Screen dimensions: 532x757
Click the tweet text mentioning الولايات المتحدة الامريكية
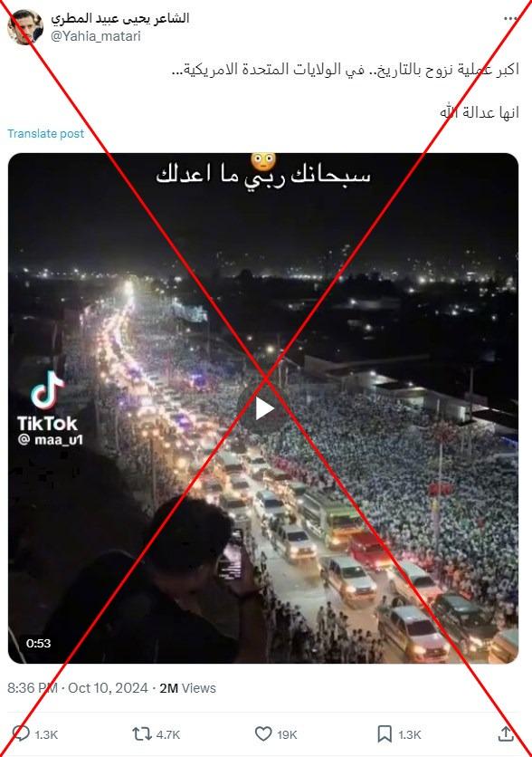click(x=345, y=70)
